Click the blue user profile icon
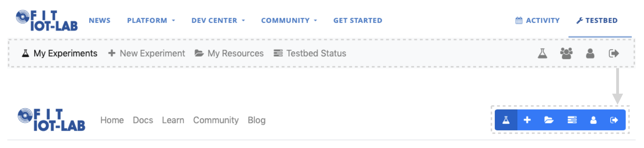 coord(593,120)
